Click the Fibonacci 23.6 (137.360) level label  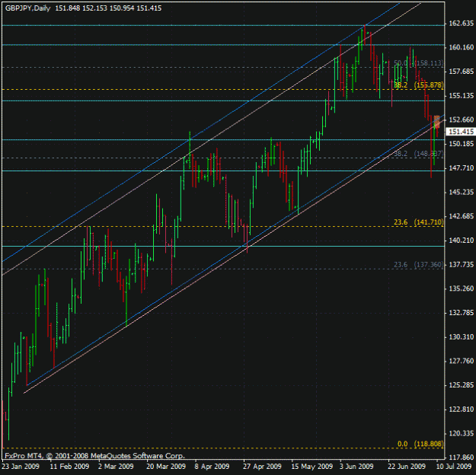tap(419, 265)
